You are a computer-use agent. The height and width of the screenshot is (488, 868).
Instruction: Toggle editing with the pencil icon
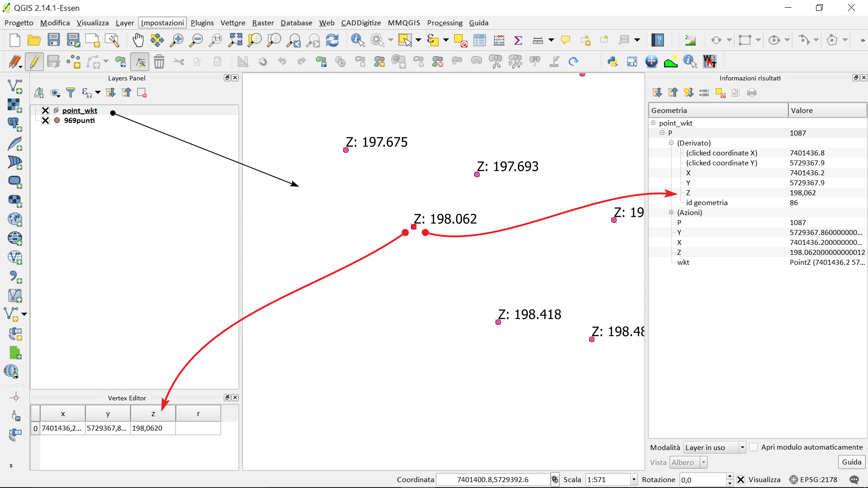pyautogui.click(x=34, y=61)
